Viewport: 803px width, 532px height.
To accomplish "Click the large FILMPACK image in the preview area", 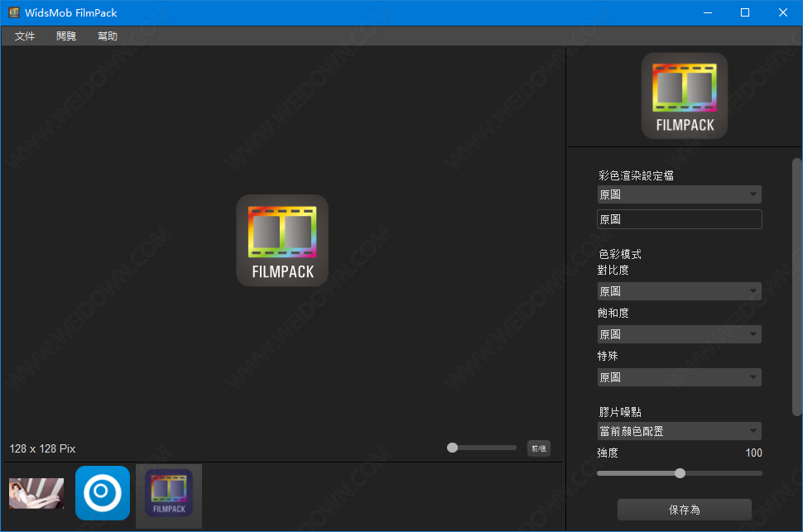I will tap(282, 241).
